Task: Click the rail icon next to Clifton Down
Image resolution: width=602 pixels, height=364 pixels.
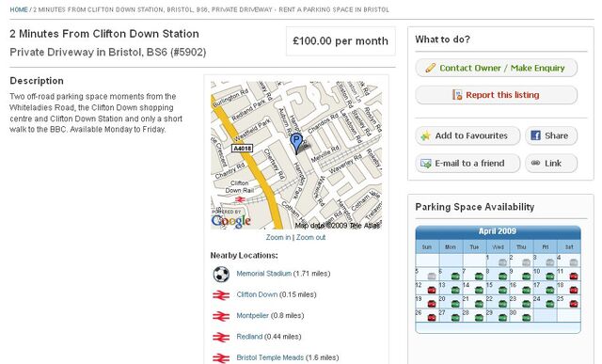Action: [x=221, y=295]
